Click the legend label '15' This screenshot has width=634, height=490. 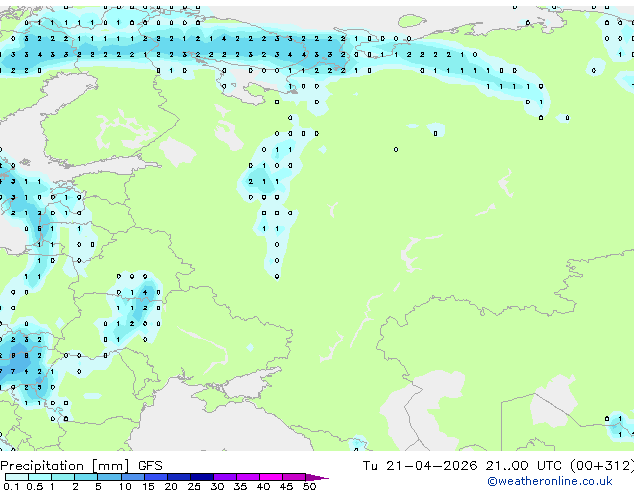click(x=148, y=486)
